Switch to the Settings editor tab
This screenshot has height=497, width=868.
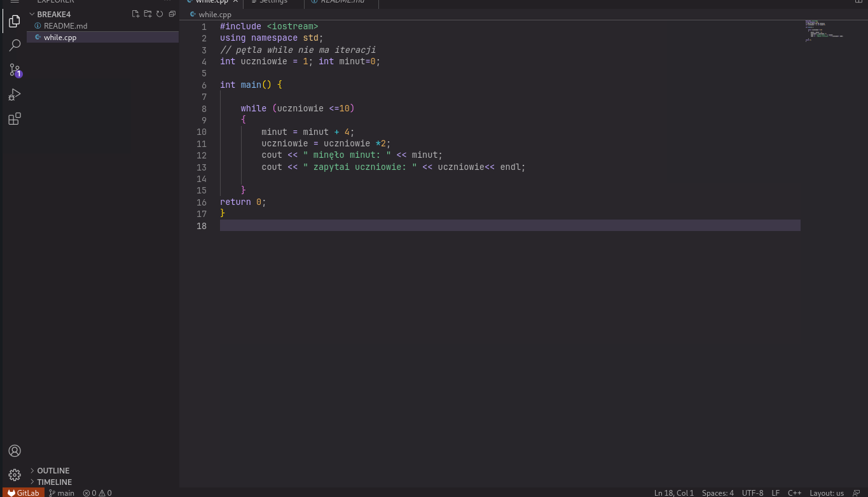[273, 2]
